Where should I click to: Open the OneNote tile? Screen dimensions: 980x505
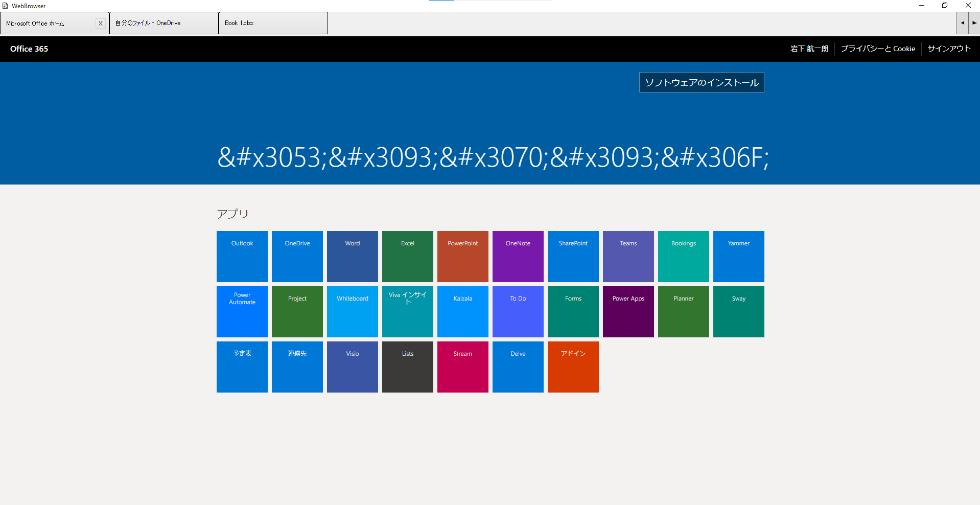click(518, 257)
